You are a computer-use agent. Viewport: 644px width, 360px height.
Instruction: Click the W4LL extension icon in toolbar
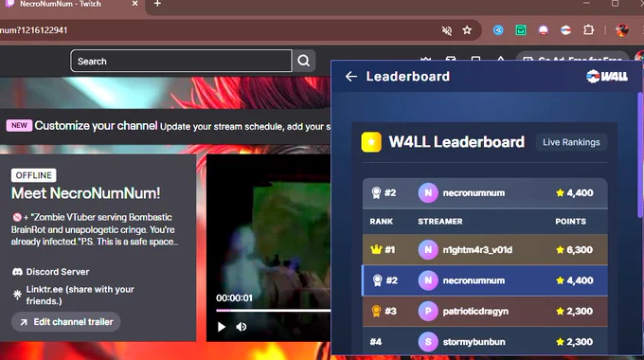point(566,30)
